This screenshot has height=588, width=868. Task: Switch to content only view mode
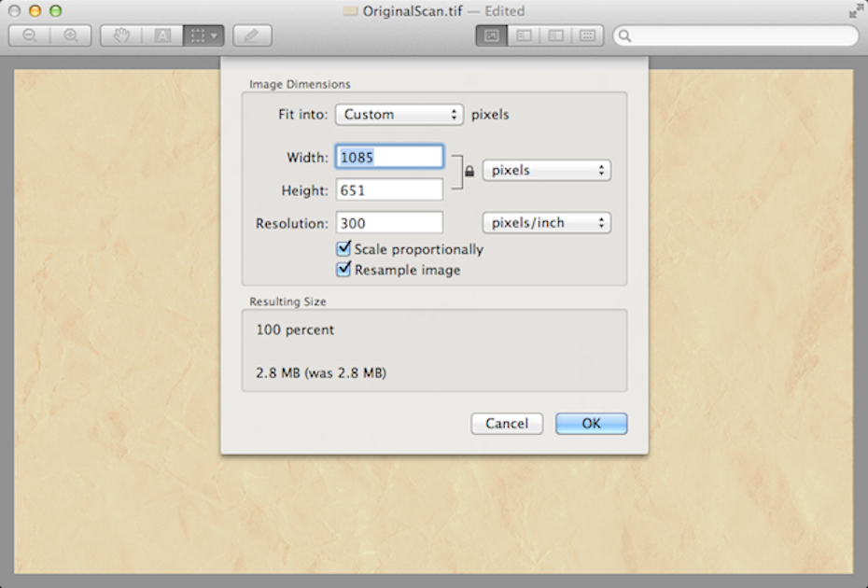pyautogui.click(x=491, y=36)
